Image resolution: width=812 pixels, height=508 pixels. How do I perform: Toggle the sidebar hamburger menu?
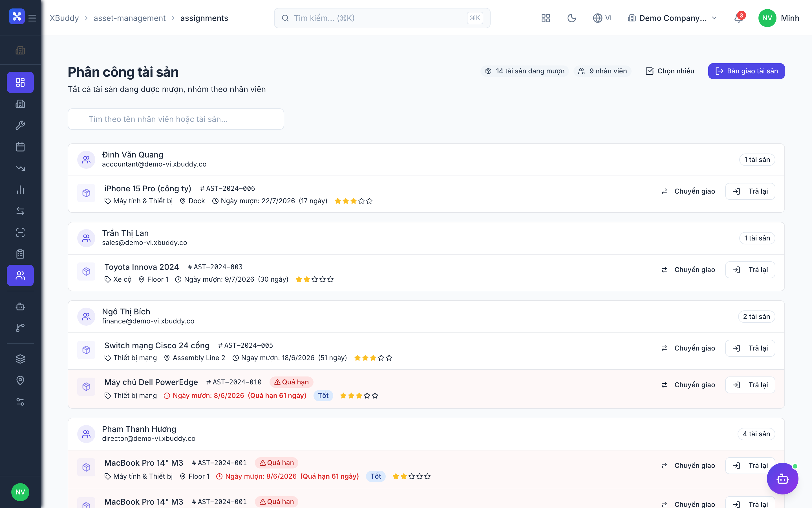32,18
